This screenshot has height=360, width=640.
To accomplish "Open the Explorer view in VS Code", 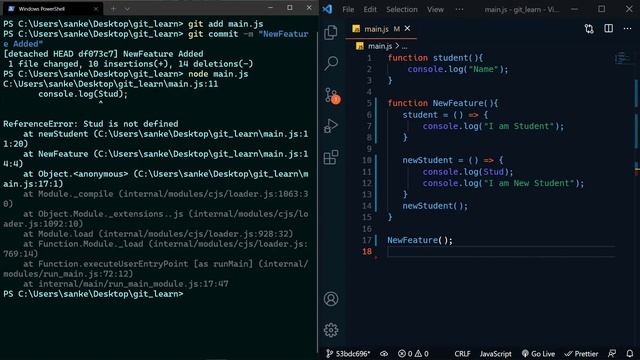I will (x=331, y=32).
